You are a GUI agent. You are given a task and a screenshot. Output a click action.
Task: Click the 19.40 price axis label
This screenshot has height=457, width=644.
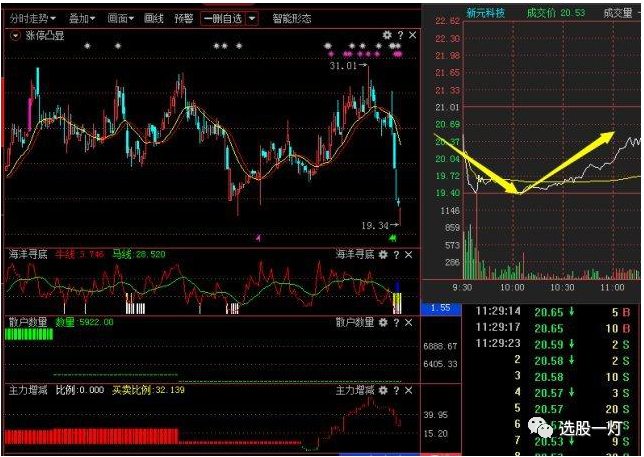[x=448, y=193]
